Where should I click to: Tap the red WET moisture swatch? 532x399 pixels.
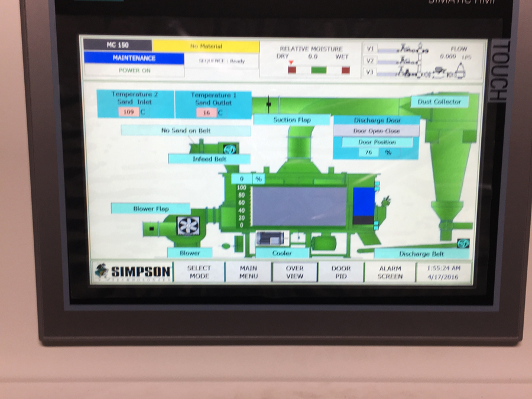[x=346, y=70]
